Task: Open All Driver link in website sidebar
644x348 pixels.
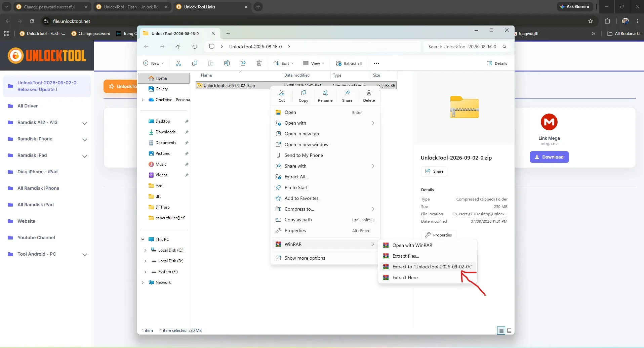Action: (x=28, y=106)
